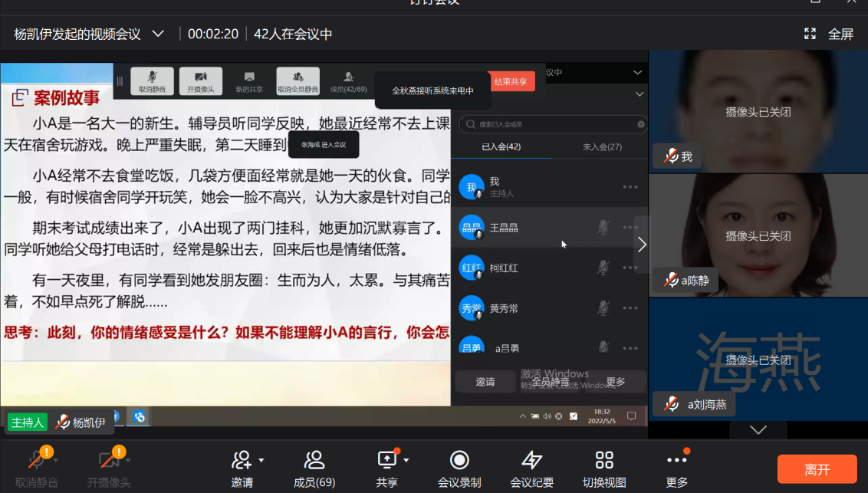Click 42人在会议中 participant count text
This screenshot has height=493, width=868.
293,35
